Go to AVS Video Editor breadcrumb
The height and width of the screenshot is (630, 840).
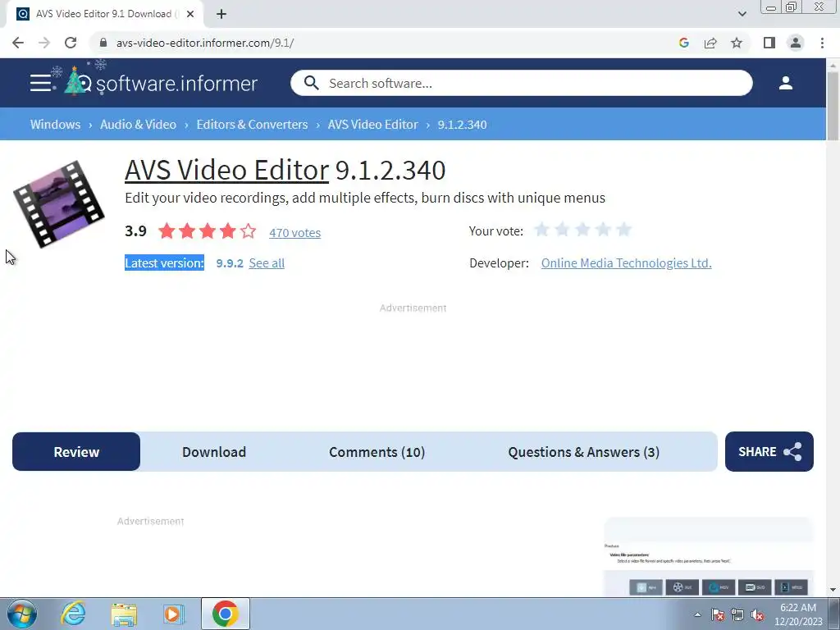click(373, 125)
